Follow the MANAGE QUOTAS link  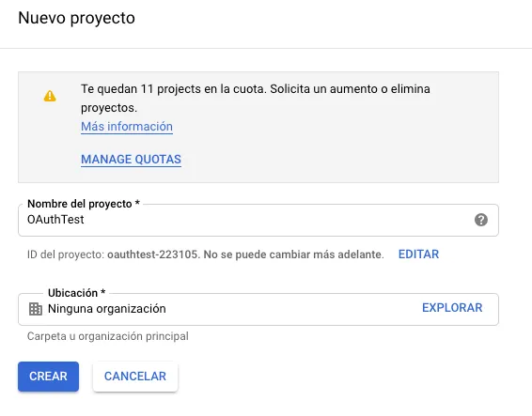tap(131, 159)
